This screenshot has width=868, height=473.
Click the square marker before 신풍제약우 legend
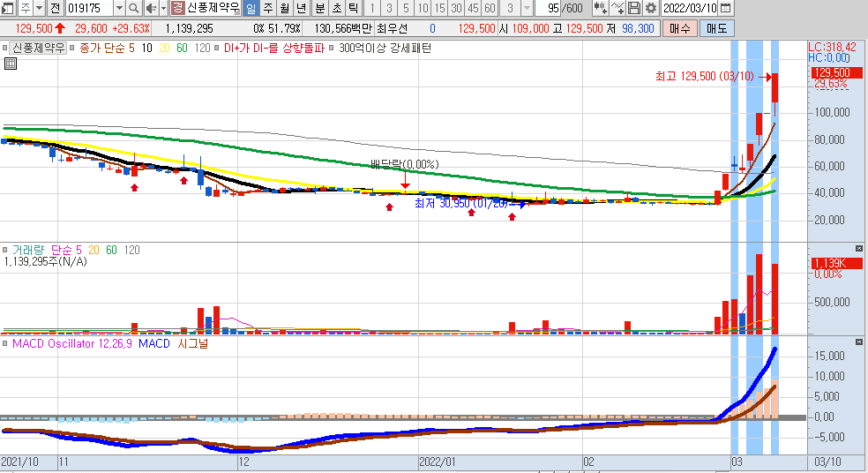[x=5, y=49]
